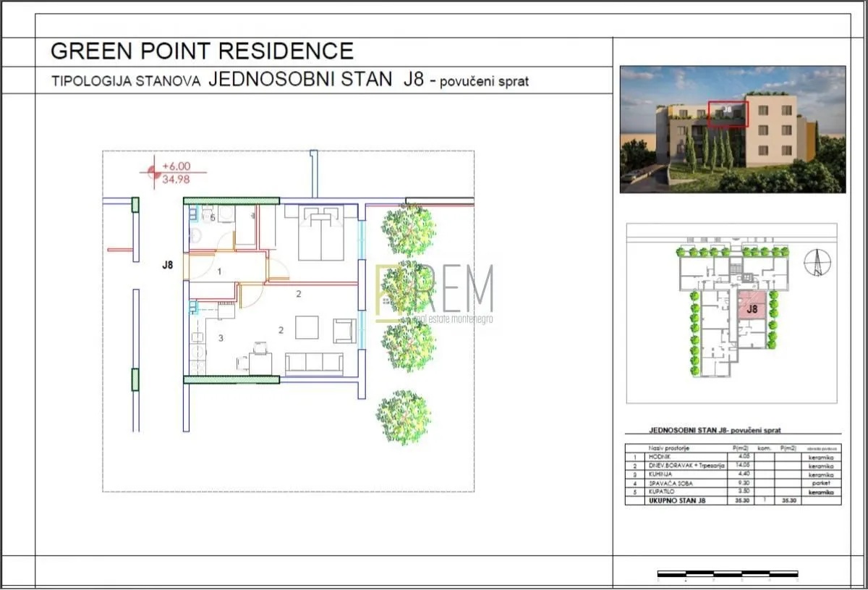
Task: Click room number 1 in the hallway
Action: [x=219, y=271]
